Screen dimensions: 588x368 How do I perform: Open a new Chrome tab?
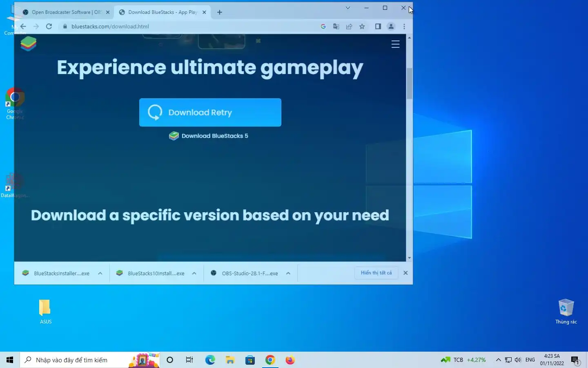coord(219,12)
